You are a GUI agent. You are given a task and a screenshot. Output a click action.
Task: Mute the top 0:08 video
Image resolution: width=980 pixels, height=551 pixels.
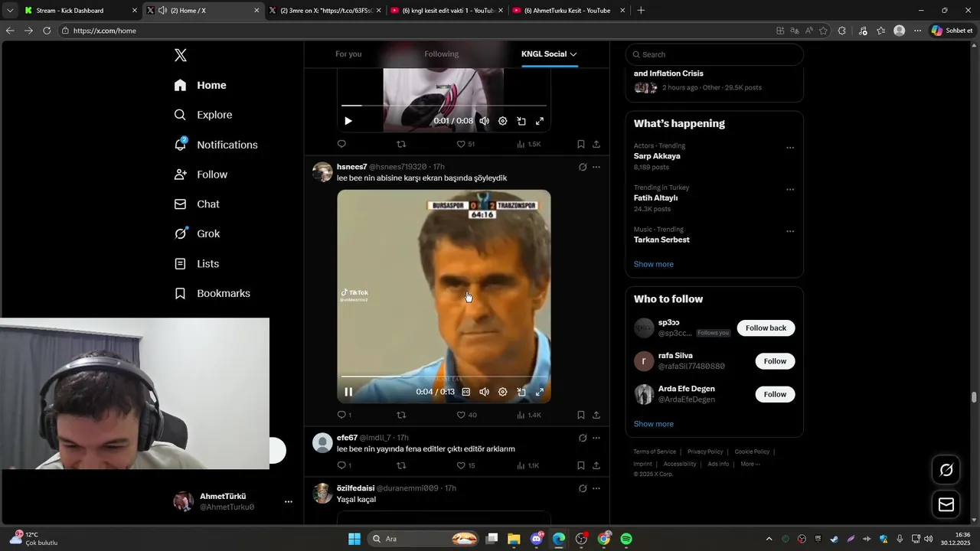tap(485, 121)
